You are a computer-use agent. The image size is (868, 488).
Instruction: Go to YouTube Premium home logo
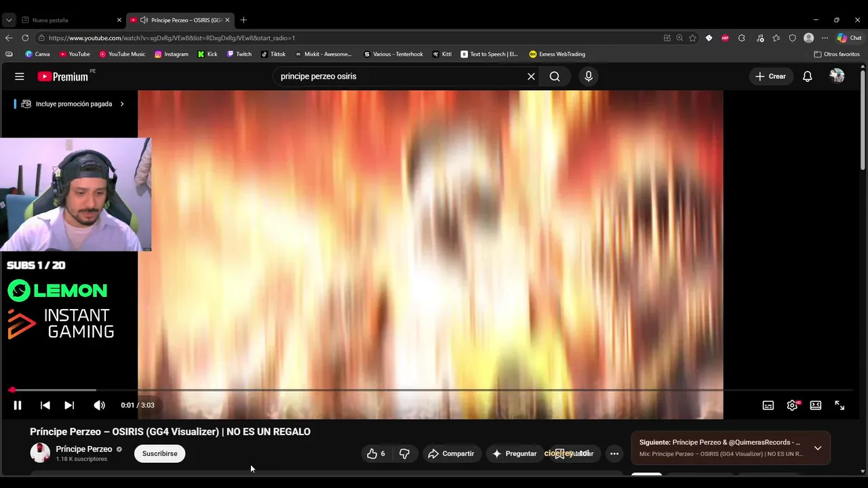63,77
